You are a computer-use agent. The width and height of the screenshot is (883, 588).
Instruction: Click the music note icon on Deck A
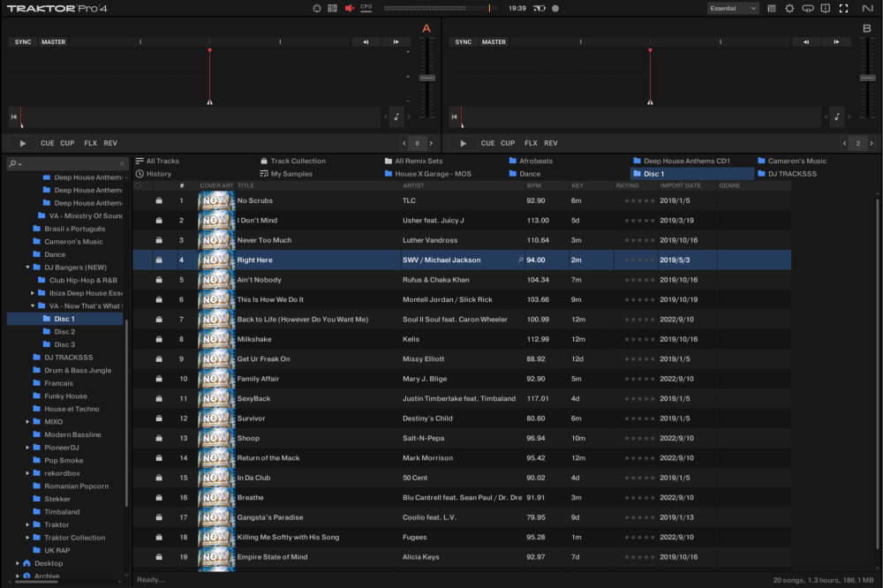point(396,117)
